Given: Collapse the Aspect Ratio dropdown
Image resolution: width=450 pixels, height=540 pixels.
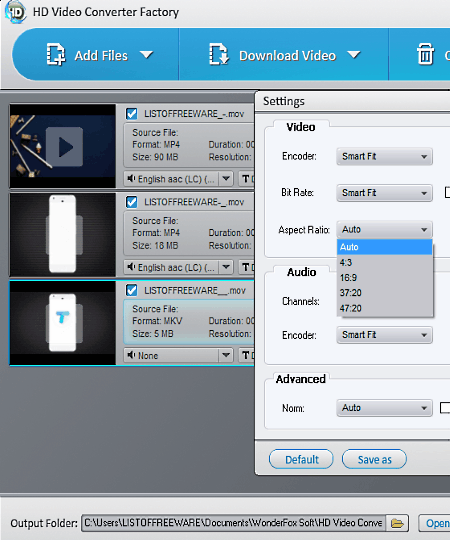Looking at the screenshot, I should (384, 229).
